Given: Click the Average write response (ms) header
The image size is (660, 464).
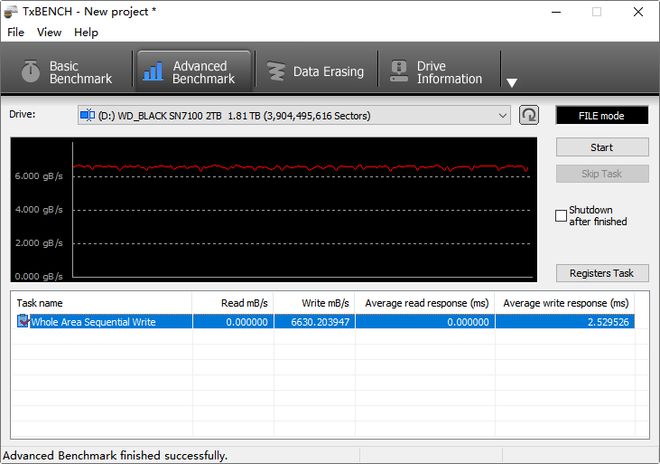Looking at the screenshot, I should (565, 303).
